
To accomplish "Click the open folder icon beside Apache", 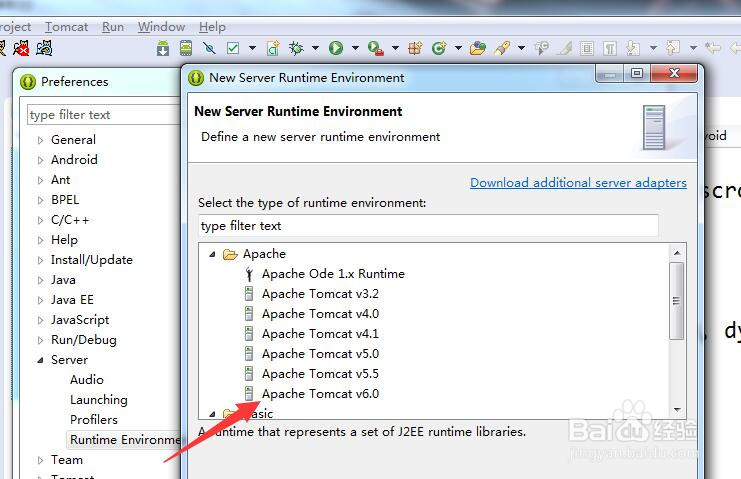I will pos(230,255).
